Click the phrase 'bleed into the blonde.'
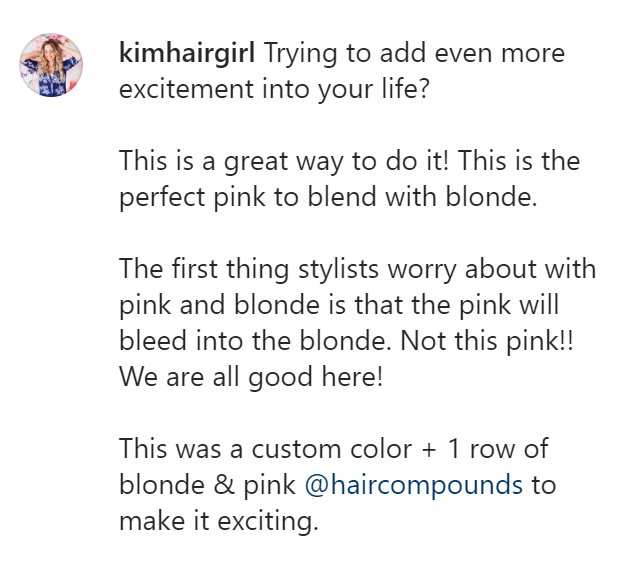Image resolution: width=642 pixels, height=561 pixels. (x=255, y=341)
